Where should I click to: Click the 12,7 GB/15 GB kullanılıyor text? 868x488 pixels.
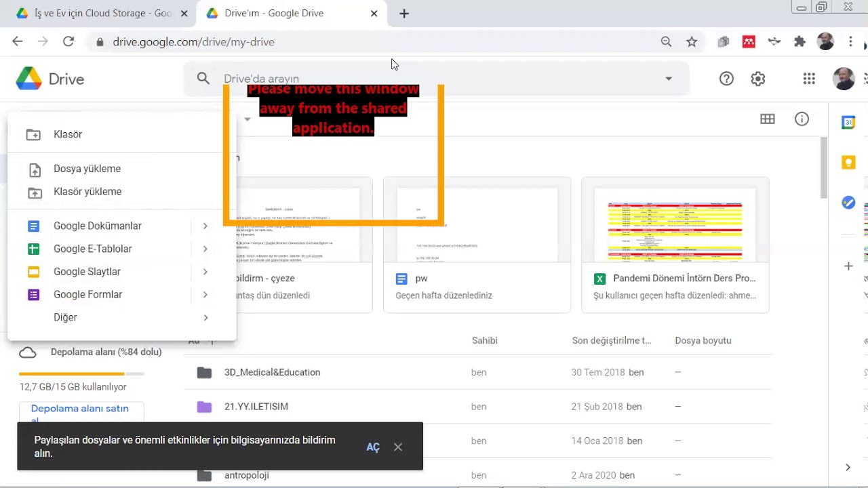[73, 387]
